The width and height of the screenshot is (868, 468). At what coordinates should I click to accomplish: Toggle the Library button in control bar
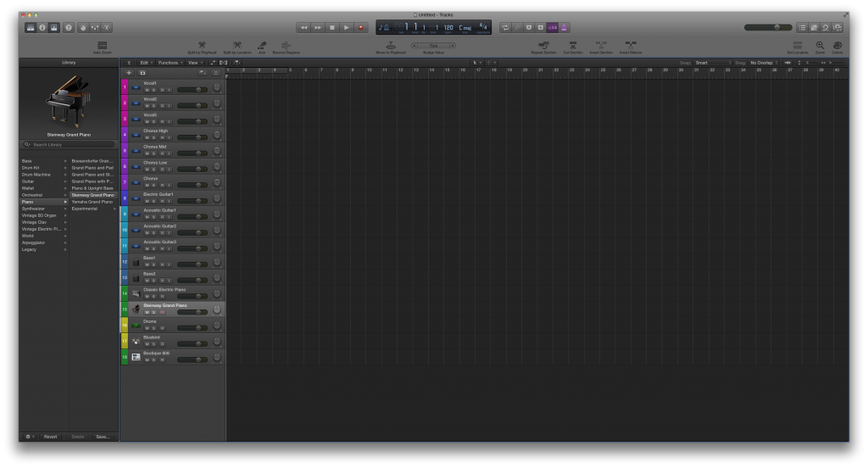[31, 28]
